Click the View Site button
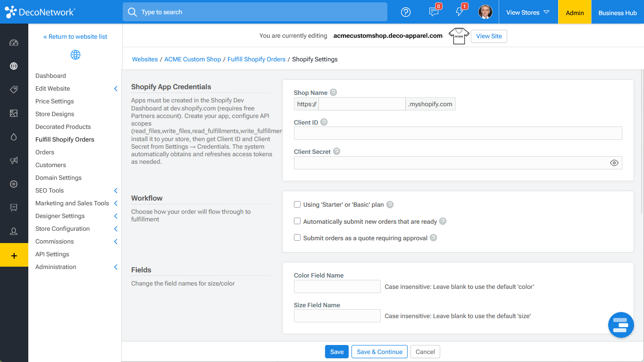The width and height of the screenshot is (644, 362). pyautogui.click(x=489, y=36)
